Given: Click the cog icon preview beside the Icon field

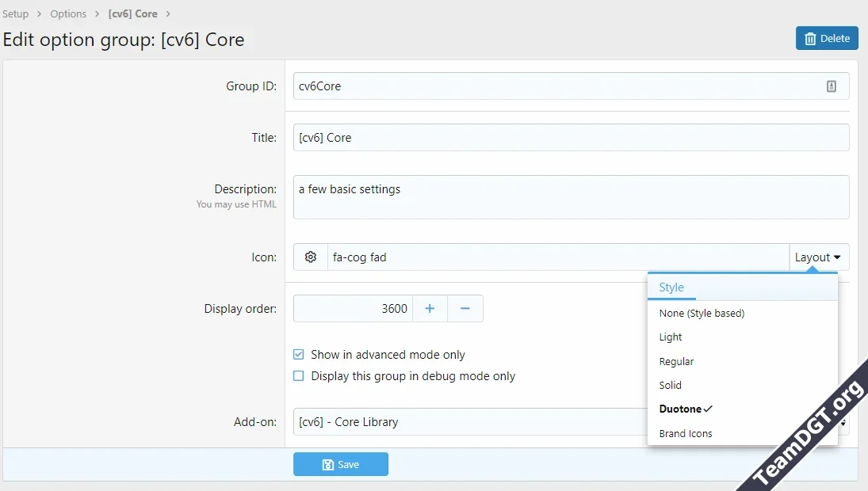Looking at the screenshot, I should point(311,257).
